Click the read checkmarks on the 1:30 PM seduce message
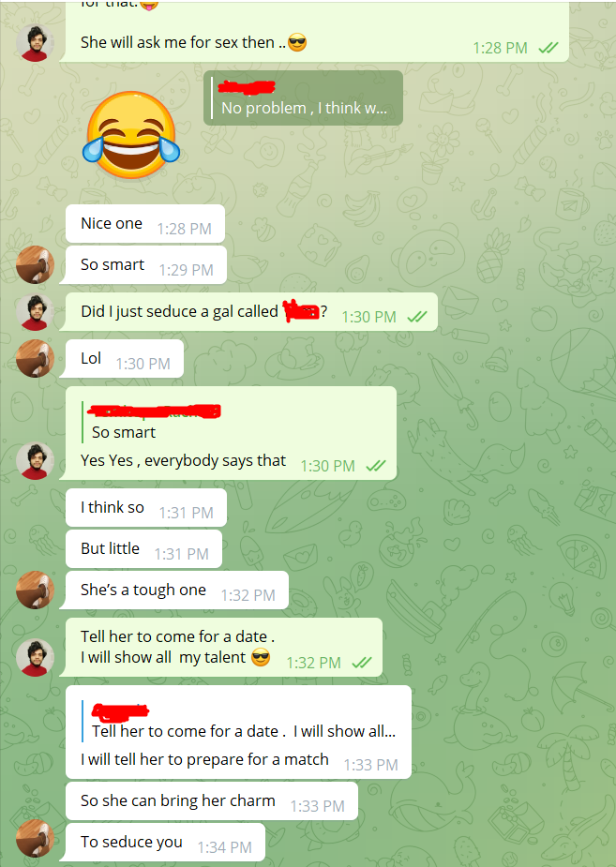Screen dimensions: 616x867 tap(417, 317)
